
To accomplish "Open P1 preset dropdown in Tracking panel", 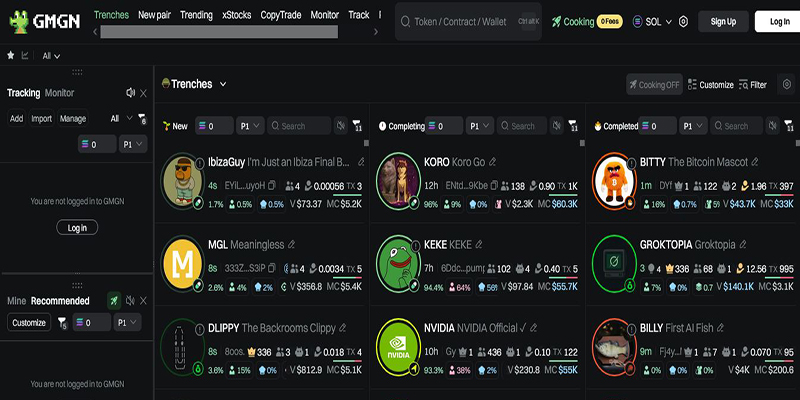I will click(x=133, y=144).
